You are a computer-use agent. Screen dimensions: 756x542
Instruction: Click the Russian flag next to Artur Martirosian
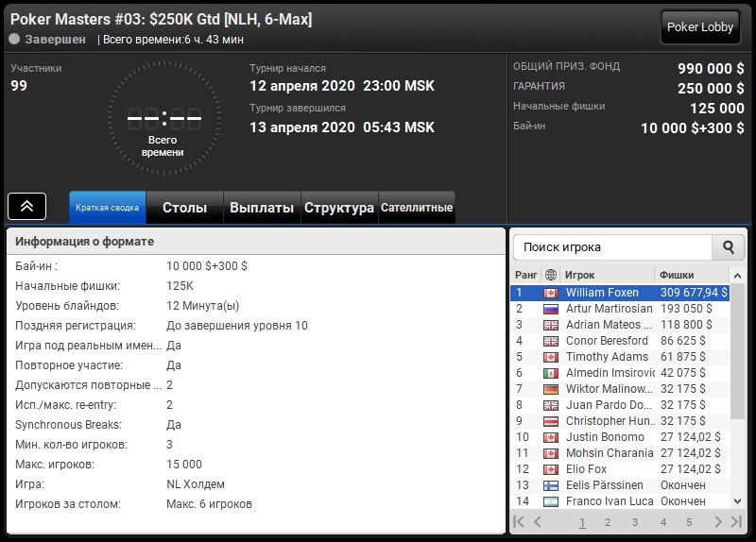[x=551, y=309]
